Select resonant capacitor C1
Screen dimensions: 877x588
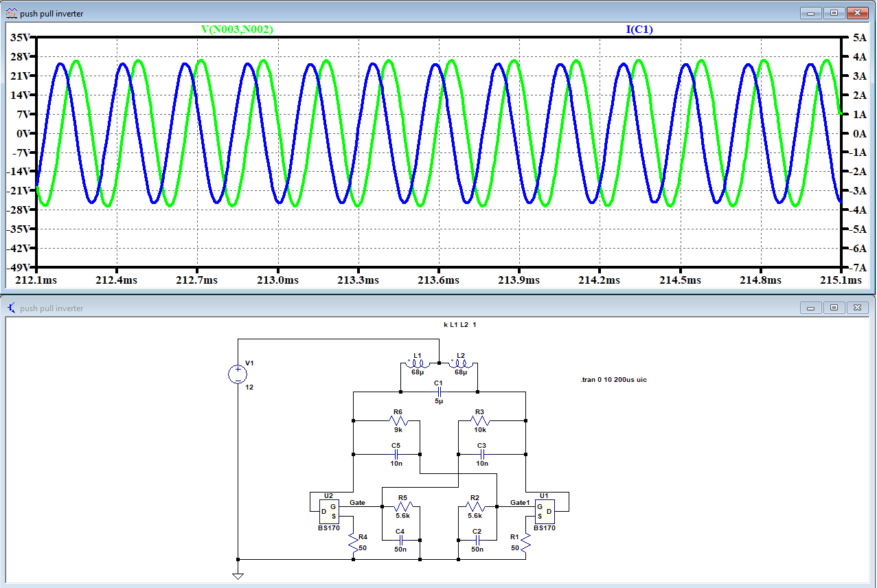[440, 392]
